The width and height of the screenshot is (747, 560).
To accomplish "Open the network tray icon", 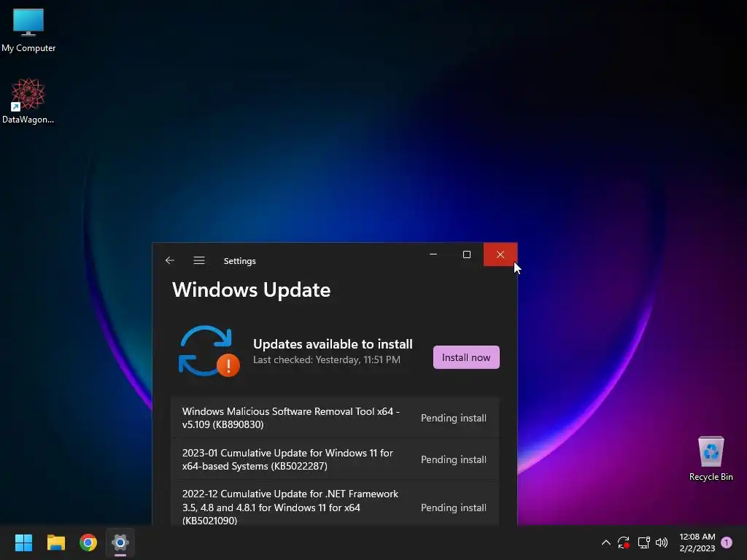I will (x=643, y=542).
